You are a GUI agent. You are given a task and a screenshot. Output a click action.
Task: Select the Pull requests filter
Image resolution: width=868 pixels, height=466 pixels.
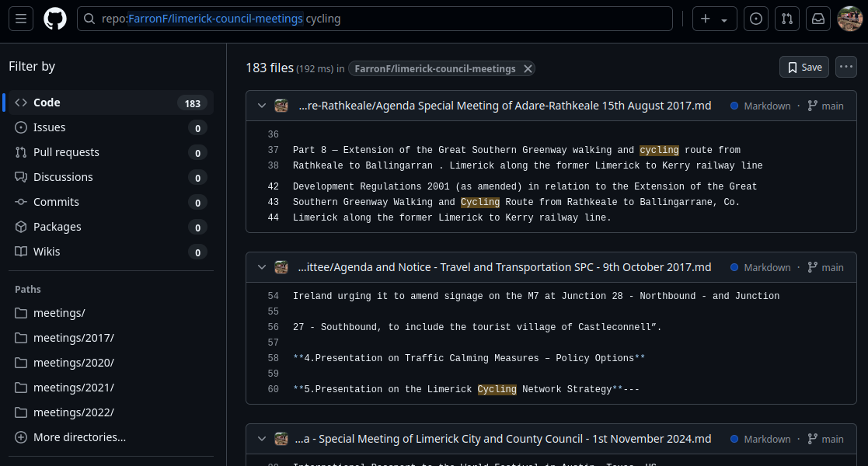point(110,152)
